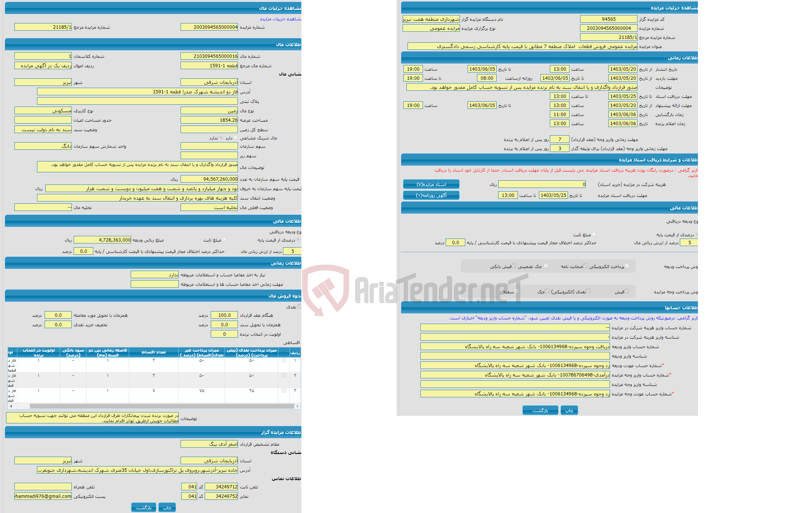Image resolution: width=812 pixels, height=513 pixels.
Task: Select 'مبلغ ثابت' radio in right panel
Action: click(x=594, y=234)
